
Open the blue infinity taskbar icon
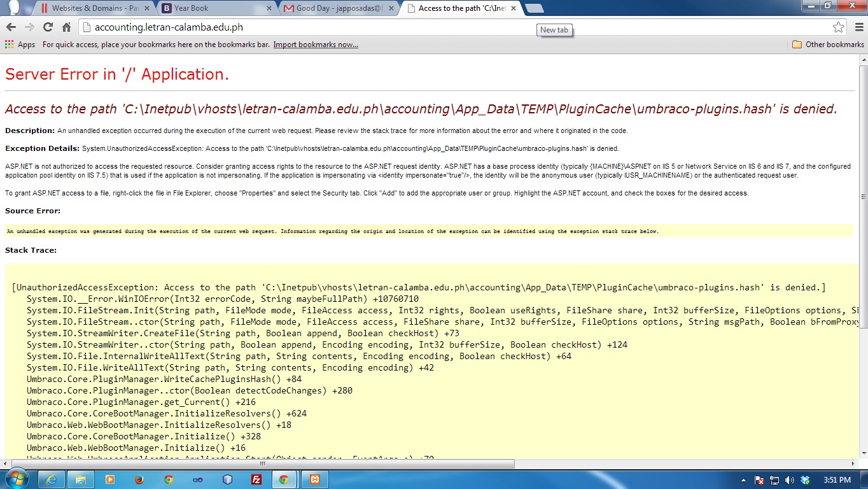pyautogui.click(x=198, y=479)
